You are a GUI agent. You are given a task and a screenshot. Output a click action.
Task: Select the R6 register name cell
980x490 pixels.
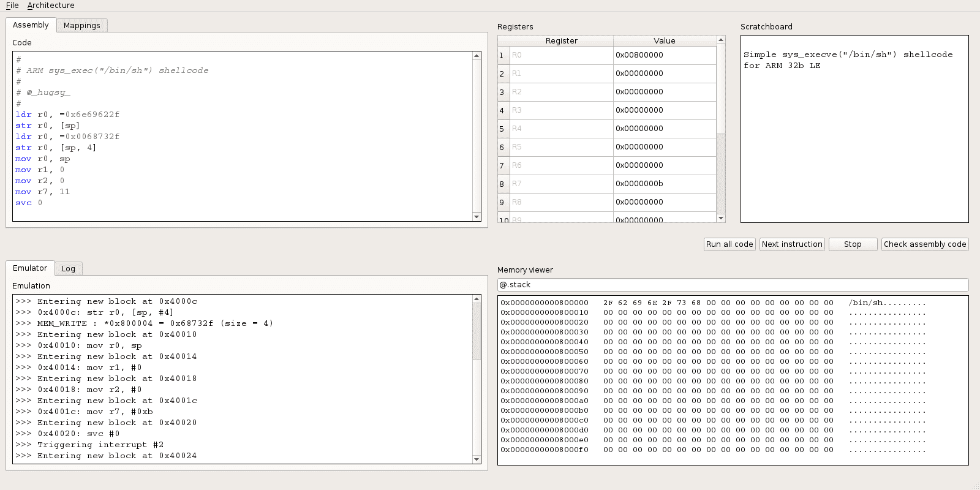(x=561, y=165)
